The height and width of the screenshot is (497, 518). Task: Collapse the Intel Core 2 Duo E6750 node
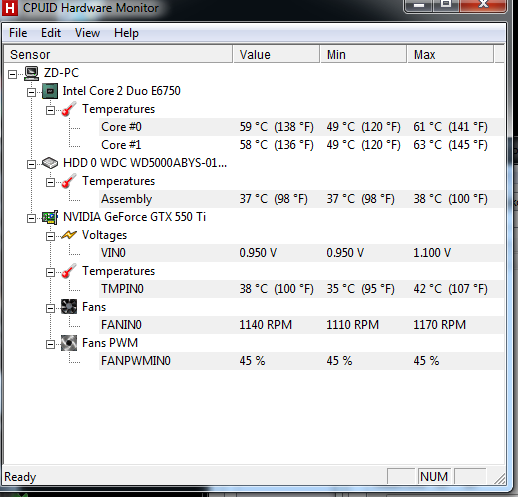point(31,92)
